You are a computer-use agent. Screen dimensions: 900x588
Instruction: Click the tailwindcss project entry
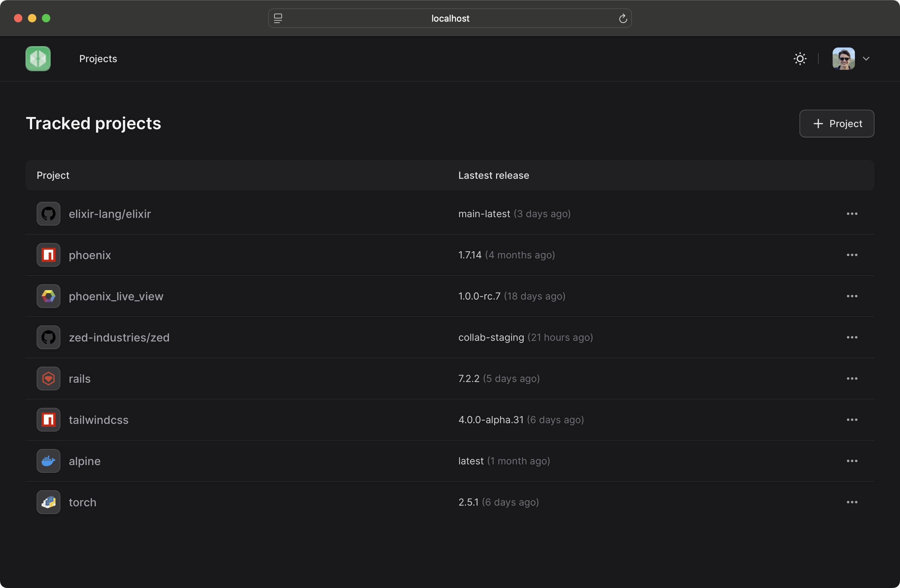click(x=98, y=419)
